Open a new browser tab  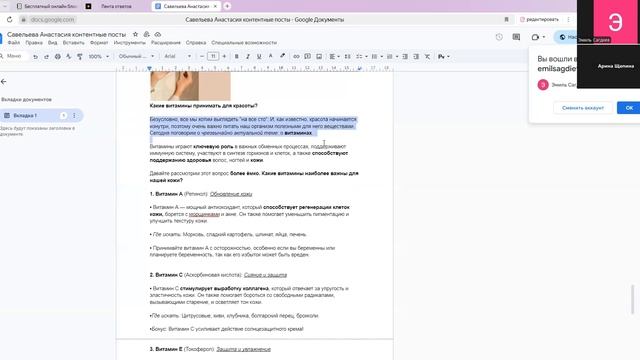[227, 6]
